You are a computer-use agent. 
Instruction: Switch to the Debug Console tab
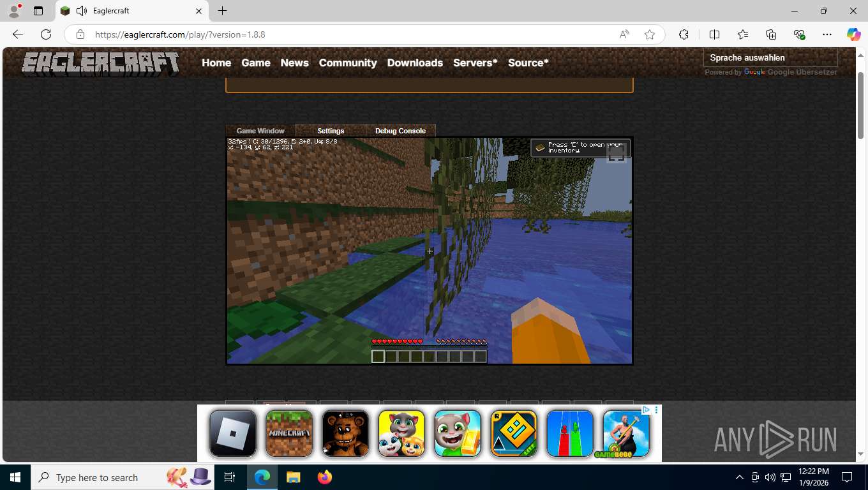pos(400,131)
